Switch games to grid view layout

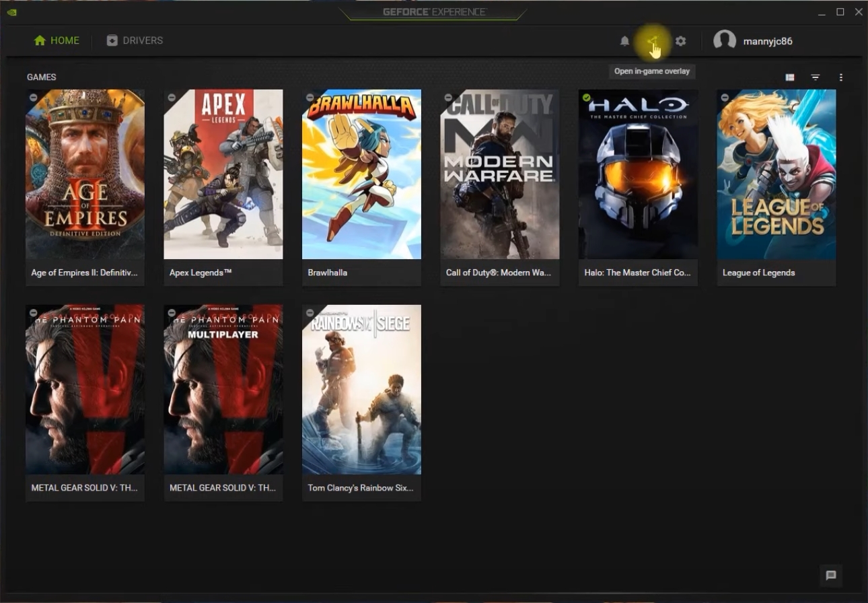pos(790,77)
